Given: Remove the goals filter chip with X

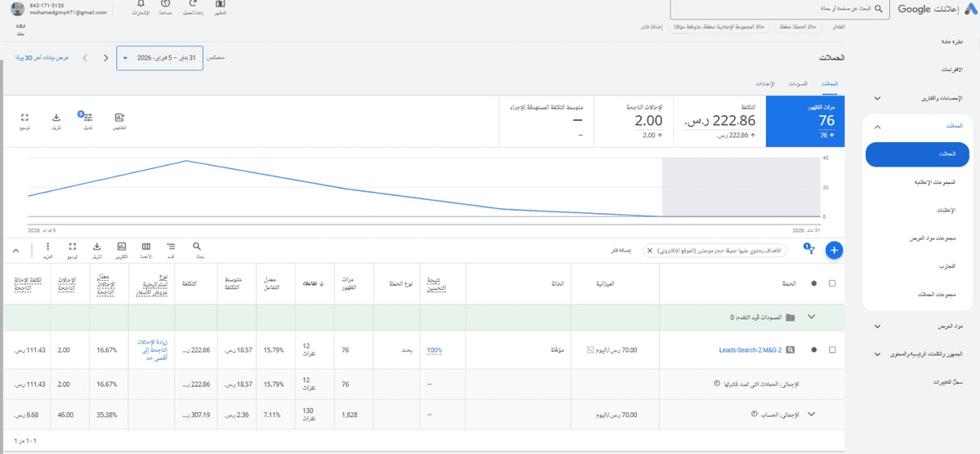Looking at the screenshot, I should tap(650, 251).
